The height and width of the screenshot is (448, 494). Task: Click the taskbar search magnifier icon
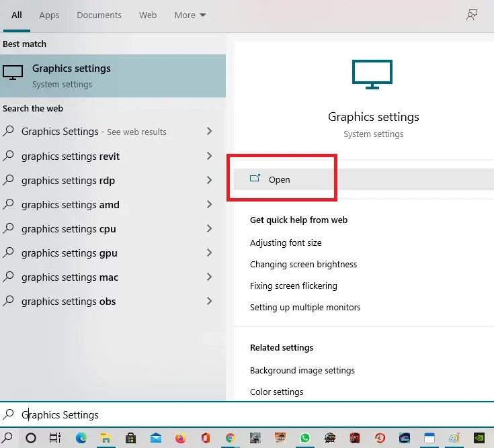click(x=7, y=438)
